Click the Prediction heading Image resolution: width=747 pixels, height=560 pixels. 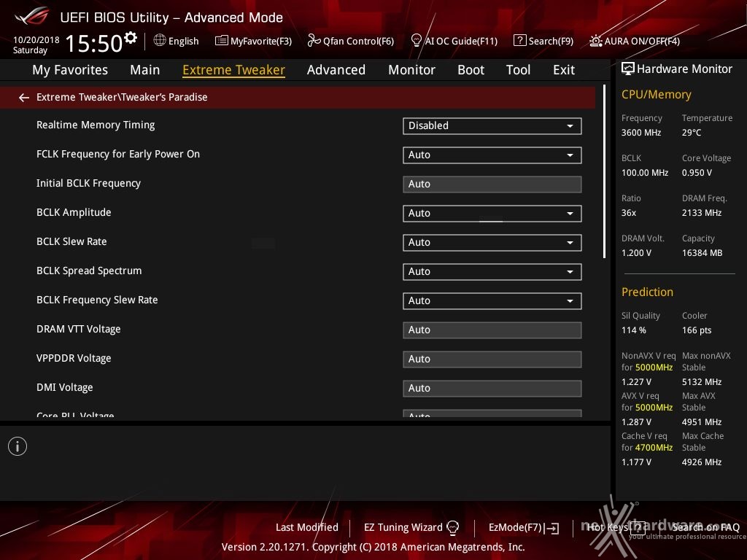tap(648, 292)
